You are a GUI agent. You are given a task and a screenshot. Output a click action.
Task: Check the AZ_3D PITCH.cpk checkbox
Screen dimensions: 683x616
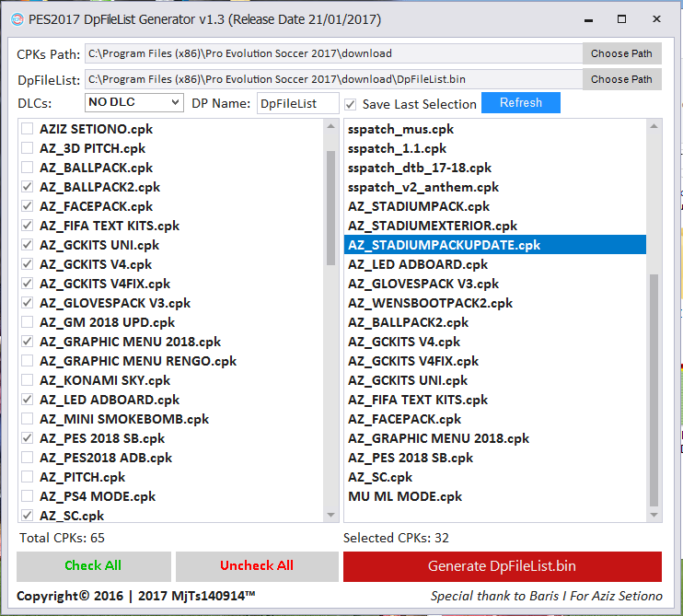pos(27,148)
